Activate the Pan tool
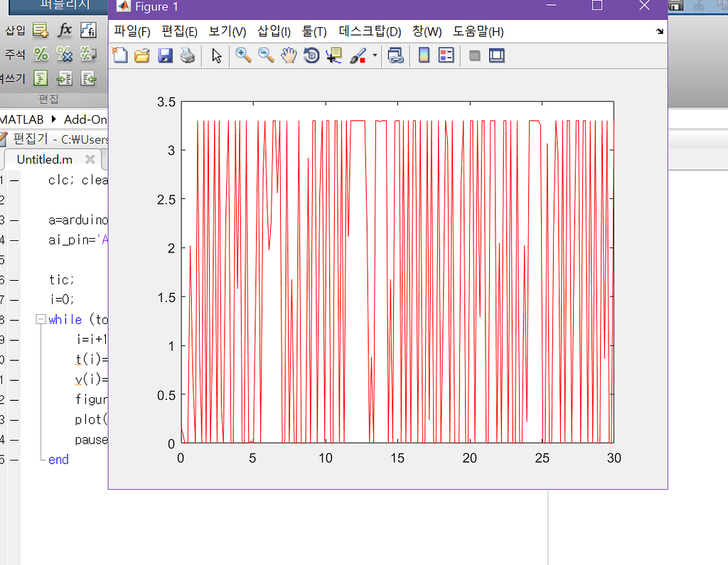 tap(289, 55)
